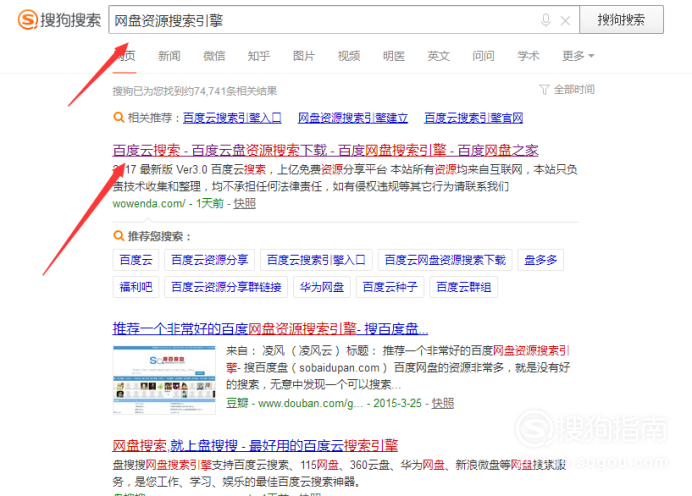Switch to the 新闻 tab
The width and height of the screenshot is (692, 496).
point(169,56)
